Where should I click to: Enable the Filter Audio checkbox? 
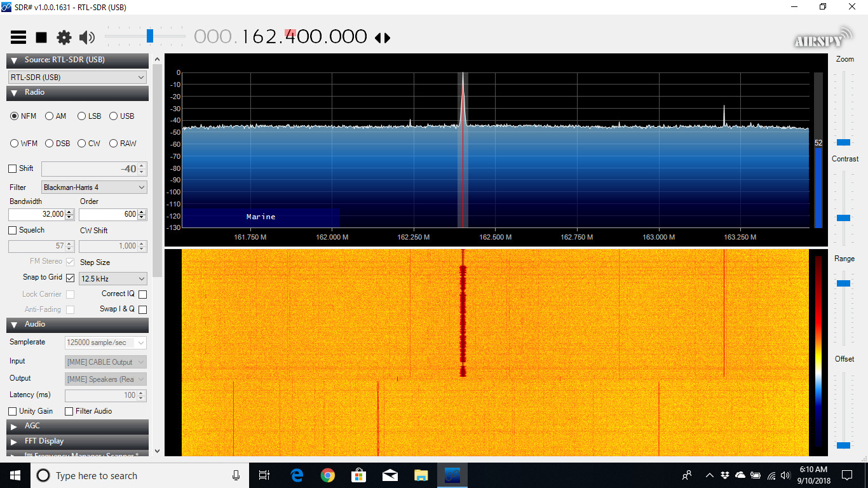(x=69, y=411)
